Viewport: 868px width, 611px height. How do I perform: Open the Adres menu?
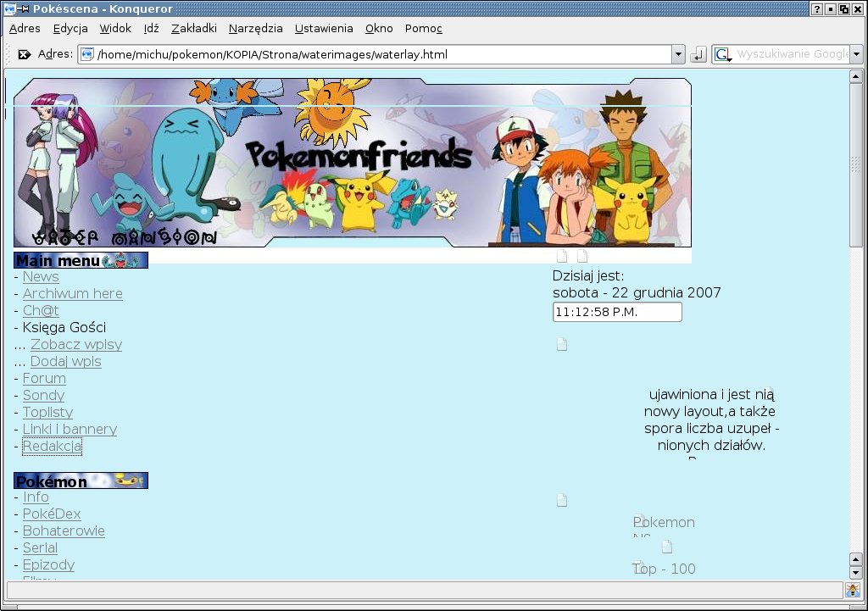tap(25, 28)
